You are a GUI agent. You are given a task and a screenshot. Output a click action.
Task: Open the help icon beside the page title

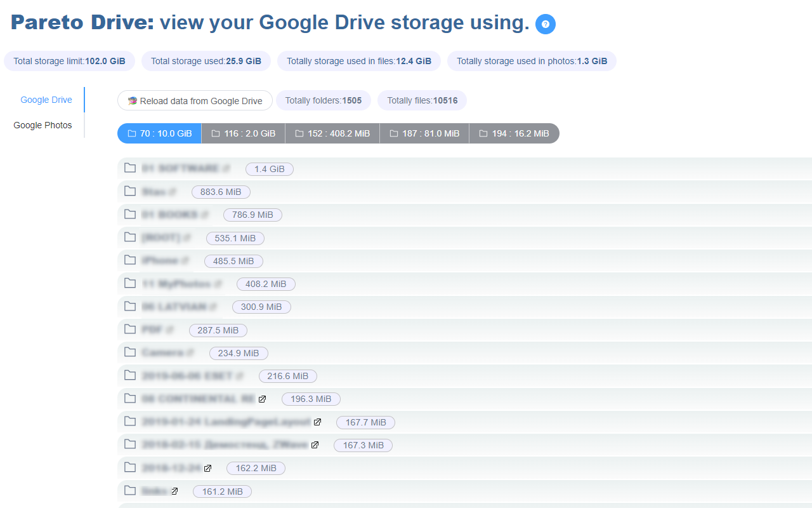[x=545, y=23]
